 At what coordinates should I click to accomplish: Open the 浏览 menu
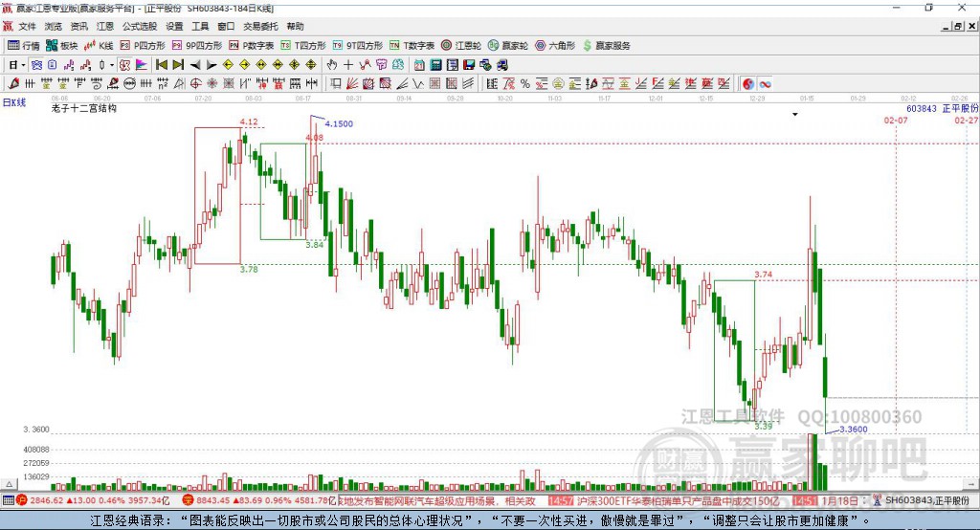pos(54,26)
